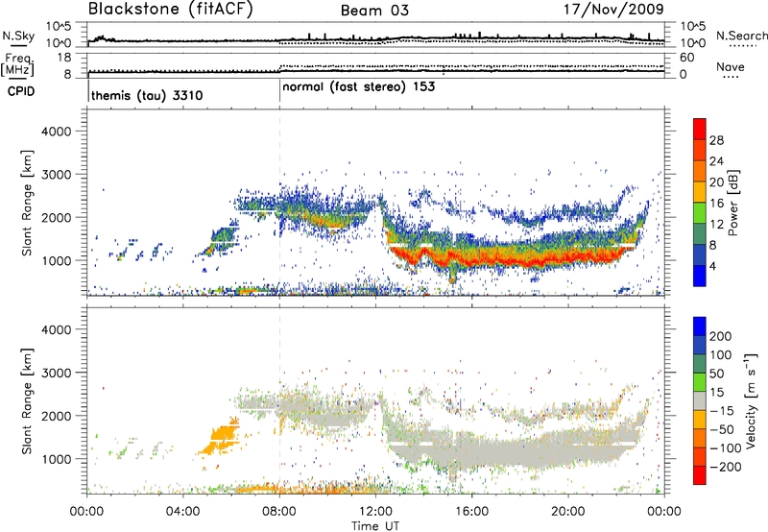Pick the gray −15 to 15 Velocity segment

tap(700, 400)
